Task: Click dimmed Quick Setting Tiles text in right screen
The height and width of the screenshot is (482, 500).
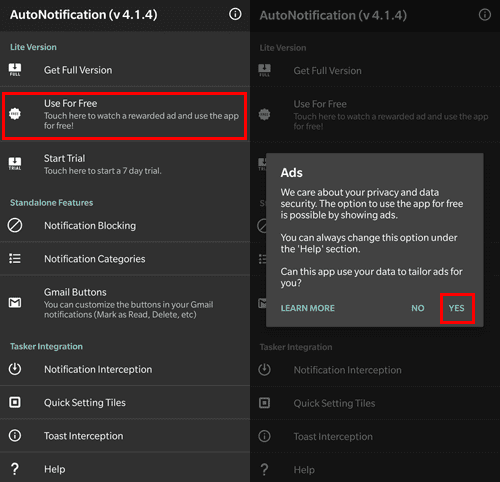Action: [334, 403]
